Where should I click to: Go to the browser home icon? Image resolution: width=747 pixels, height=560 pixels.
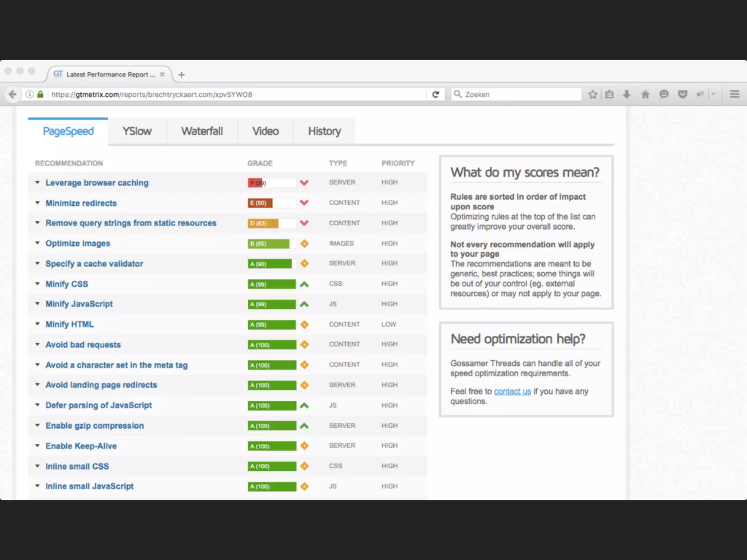click(645, 94)
